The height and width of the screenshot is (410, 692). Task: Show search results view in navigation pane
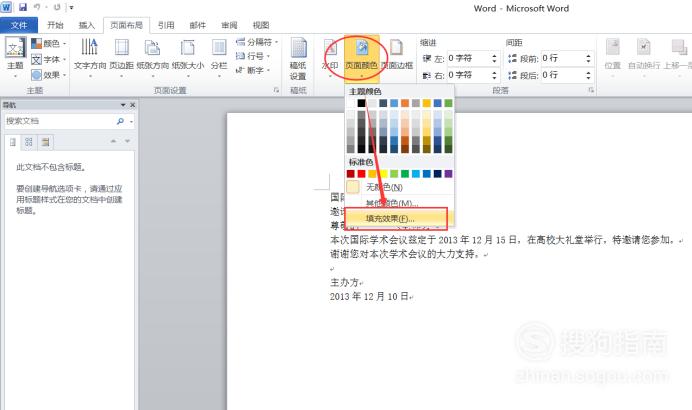tap(45, 142)
